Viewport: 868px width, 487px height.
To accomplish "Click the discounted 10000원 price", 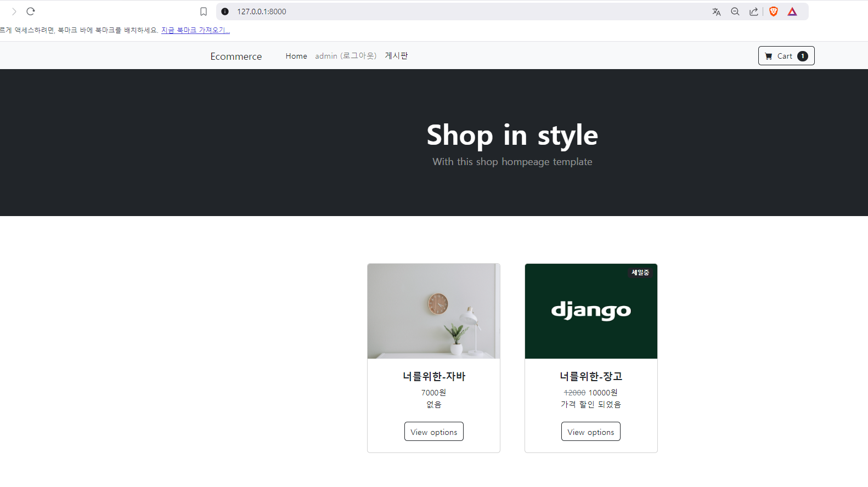I will pos(603,393).
